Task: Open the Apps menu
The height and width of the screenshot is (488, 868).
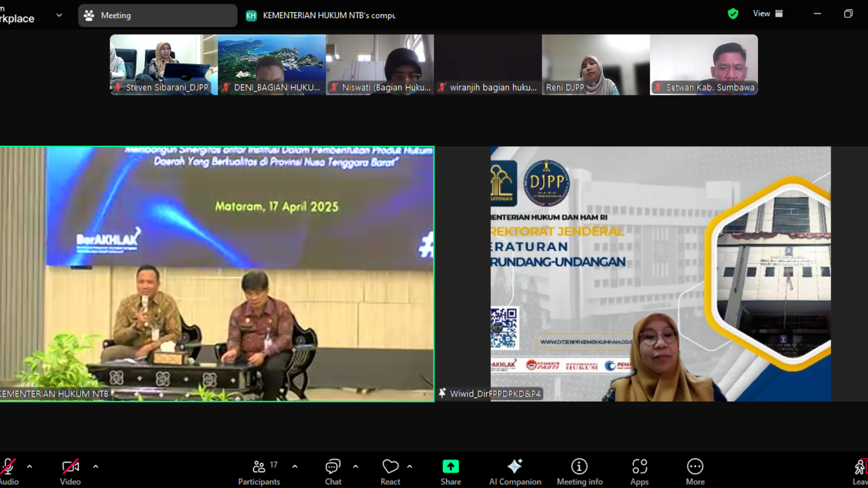Action: pyautogui.click(x=640, y=473)
